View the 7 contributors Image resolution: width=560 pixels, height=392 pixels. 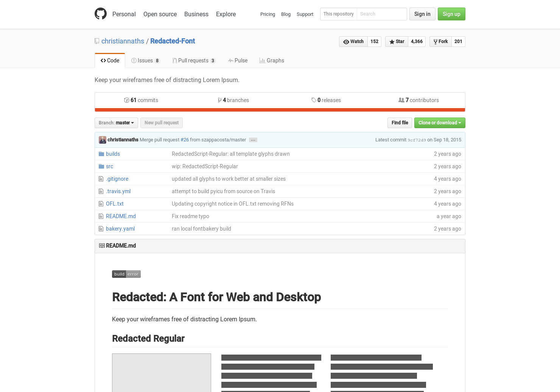pos(418,100)
